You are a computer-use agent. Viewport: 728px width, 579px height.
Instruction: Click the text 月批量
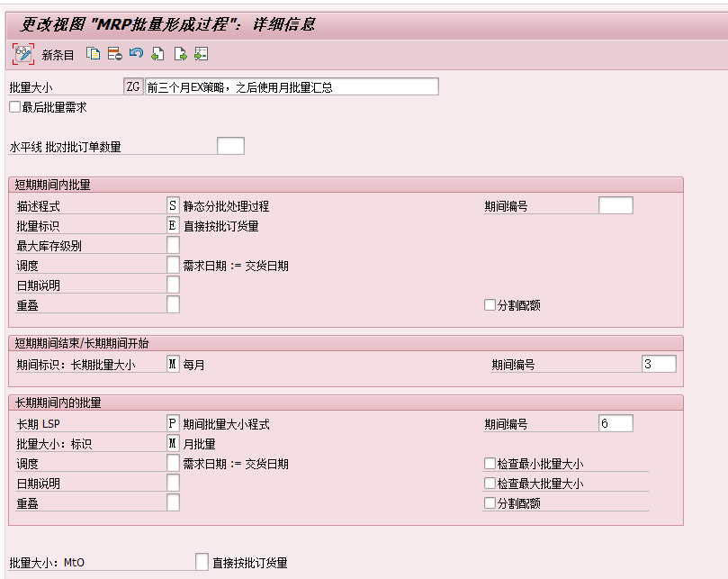click(199, 444)
